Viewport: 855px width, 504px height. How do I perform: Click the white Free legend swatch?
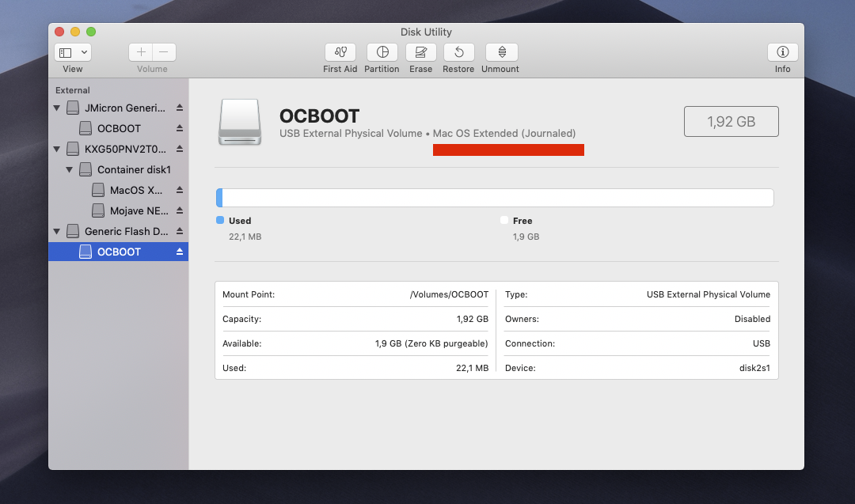point(503,220)
